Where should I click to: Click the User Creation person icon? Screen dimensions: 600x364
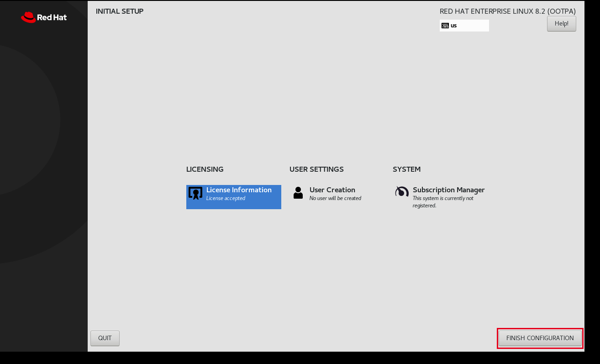[x=298, y=193]
